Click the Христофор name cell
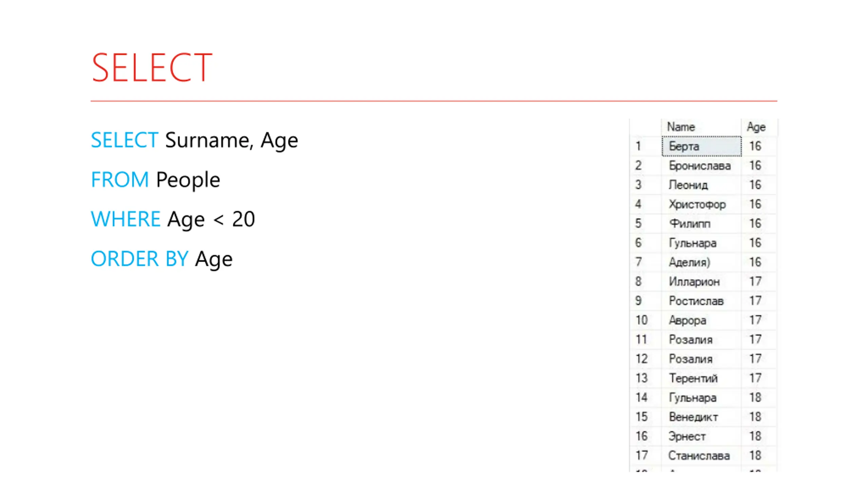The image size is (868, 488). (x=701, y=204)
